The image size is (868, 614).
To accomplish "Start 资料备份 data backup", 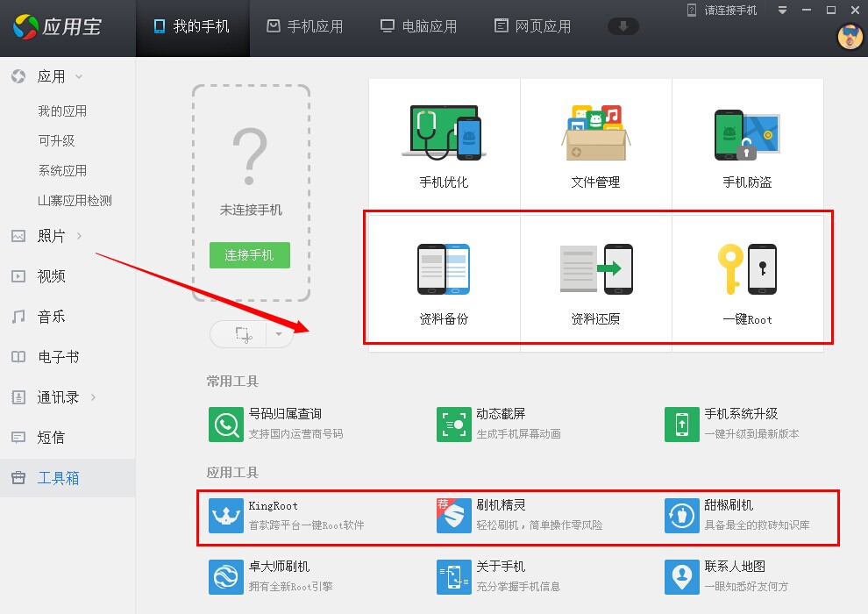I will pos(444,276).
